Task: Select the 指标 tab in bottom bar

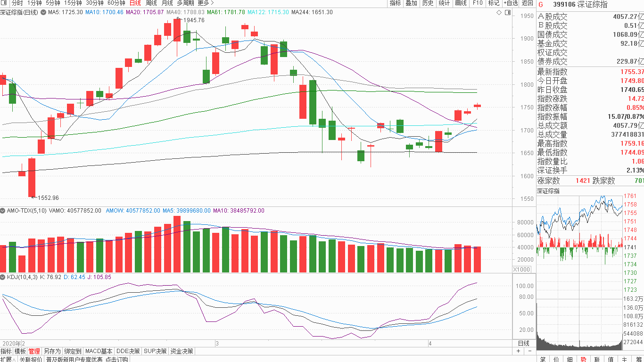Action: (x=6, y=351)
